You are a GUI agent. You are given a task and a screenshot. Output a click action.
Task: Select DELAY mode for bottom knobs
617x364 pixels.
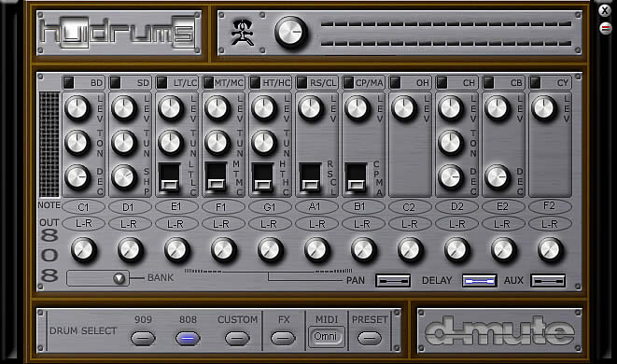[479, 281]
